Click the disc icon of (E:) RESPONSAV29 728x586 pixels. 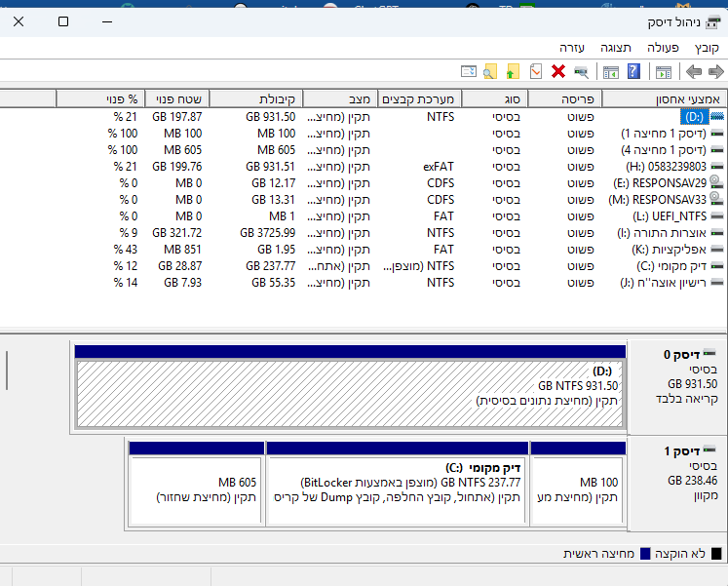[717, 182]
